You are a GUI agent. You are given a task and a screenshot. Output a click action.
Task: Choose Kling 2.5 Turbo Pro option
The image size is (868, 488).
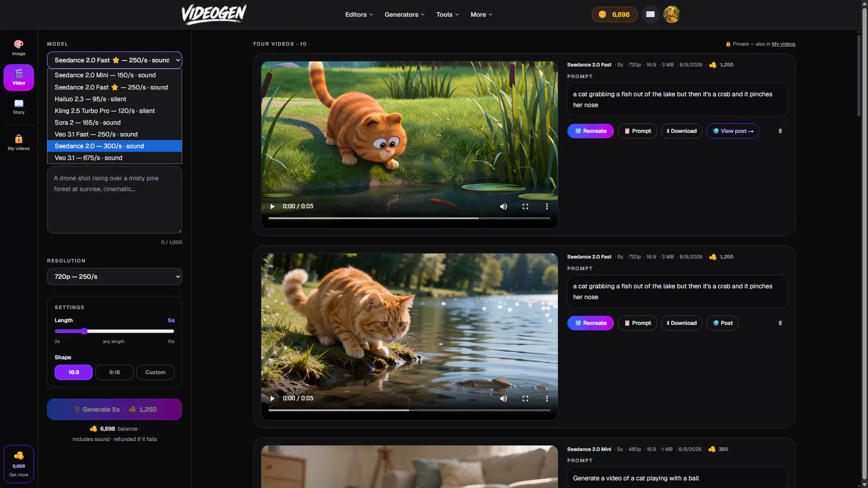tap(114, 111)
